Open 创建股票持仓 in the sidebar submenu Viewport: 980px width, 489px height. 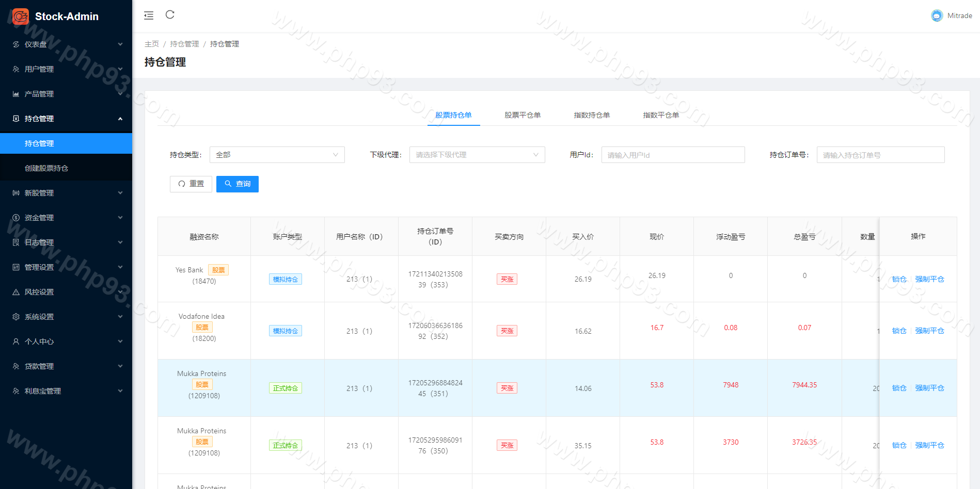tap(46, 168)
